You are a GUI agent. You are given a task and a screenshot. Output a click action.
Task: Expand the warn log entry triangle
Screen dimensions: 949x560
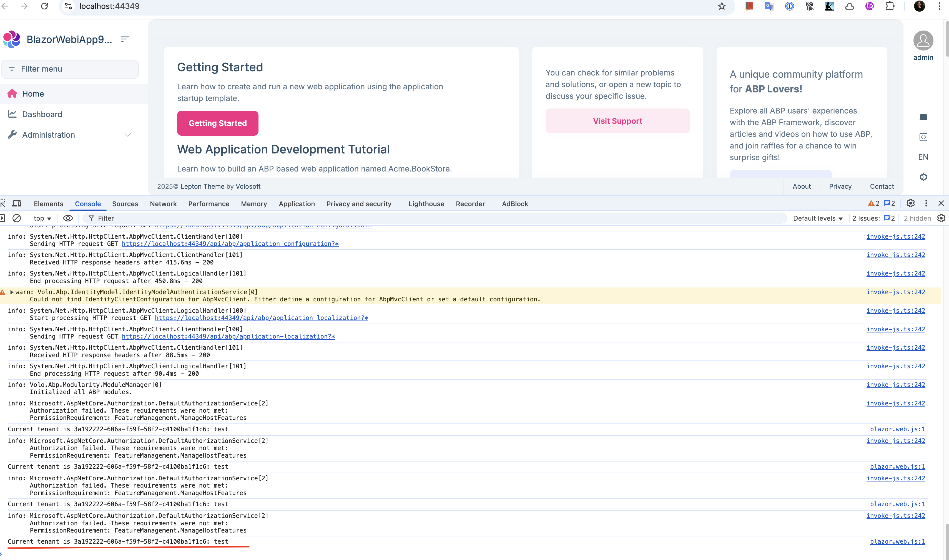(x=12, y=292)
